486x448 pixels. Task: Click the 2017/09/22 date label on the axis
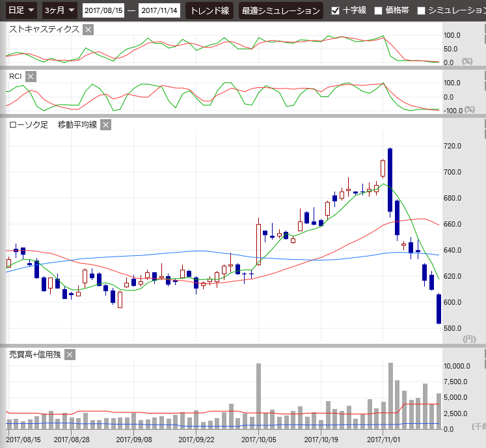196,440
